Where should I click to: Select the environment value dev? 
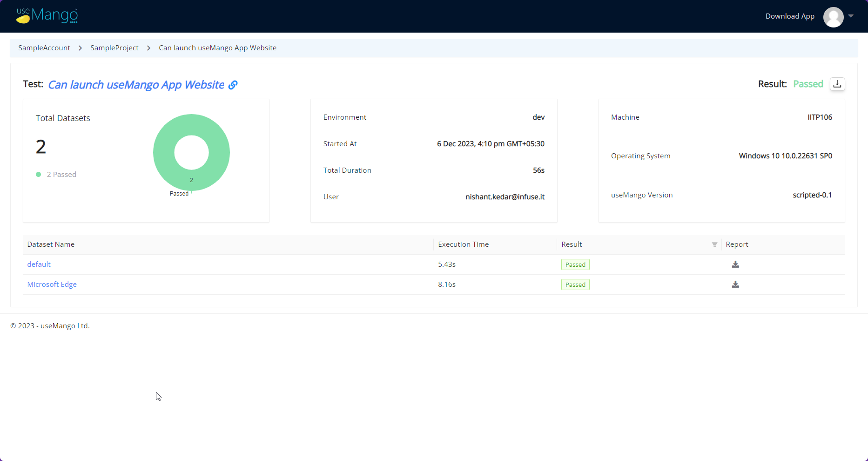tap(538, 117)
